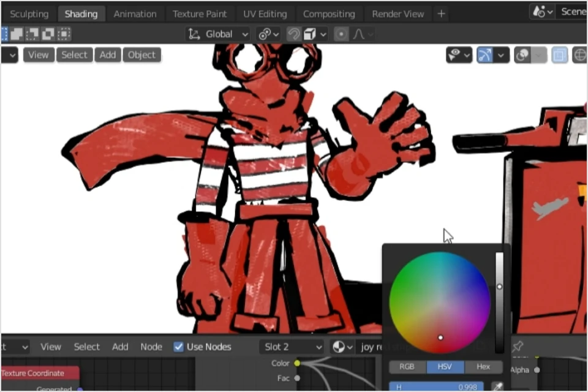Open the viewport View menu
This screenshot has height=392, width=588.
[38, 55]
